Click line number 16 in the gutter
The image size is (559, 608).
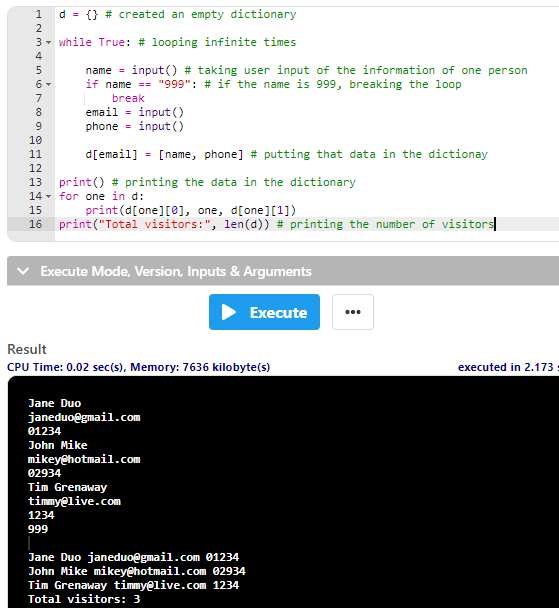35,224
